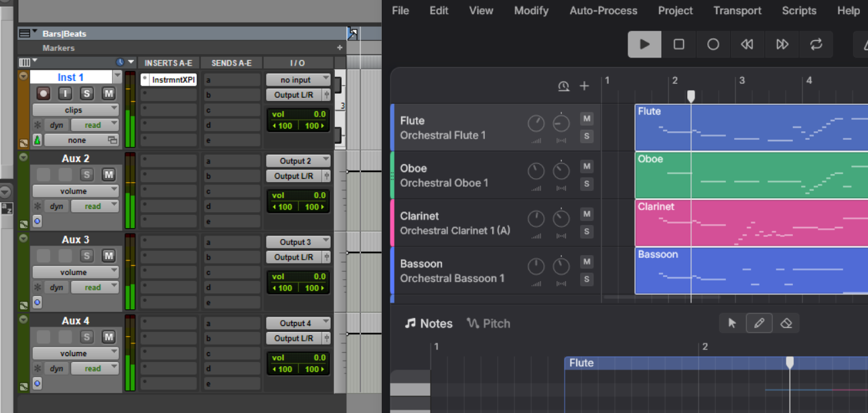
Task: Click the Bassoon track volume knob
Action: 536,266
